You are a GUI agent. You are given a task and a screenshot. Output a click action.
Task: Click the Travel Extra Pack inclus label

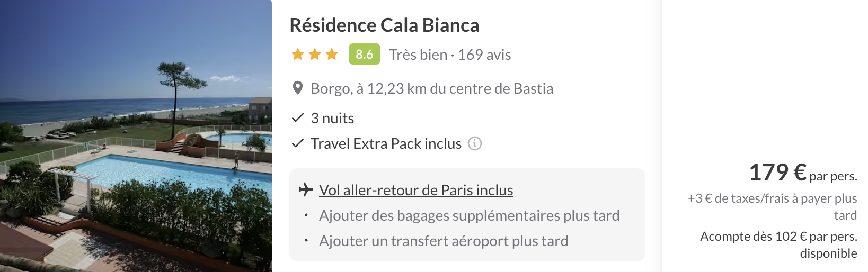click(x=386, y=143)
